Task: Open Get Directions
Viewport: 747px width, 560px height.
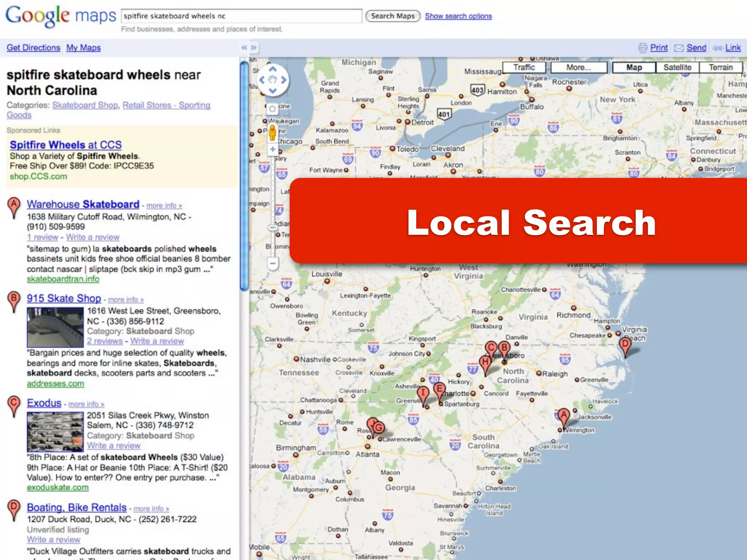Action: coord(33,48)
